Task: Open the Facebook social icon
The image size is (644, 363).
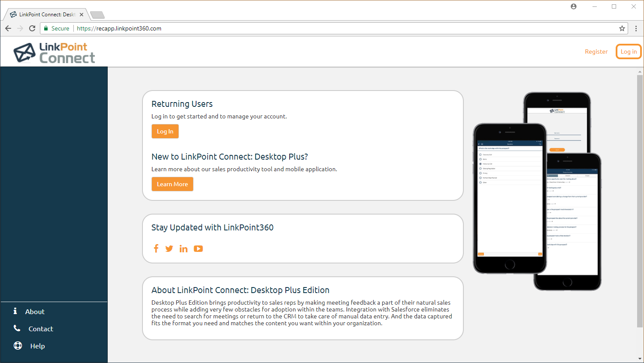Action: point(156,248)
